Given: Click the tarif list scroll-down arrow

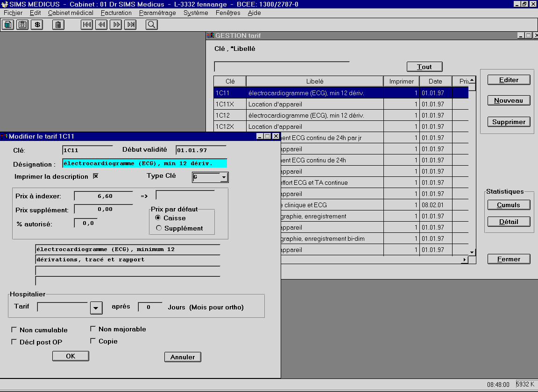Looking at the screenshot, I should point(472,252).
